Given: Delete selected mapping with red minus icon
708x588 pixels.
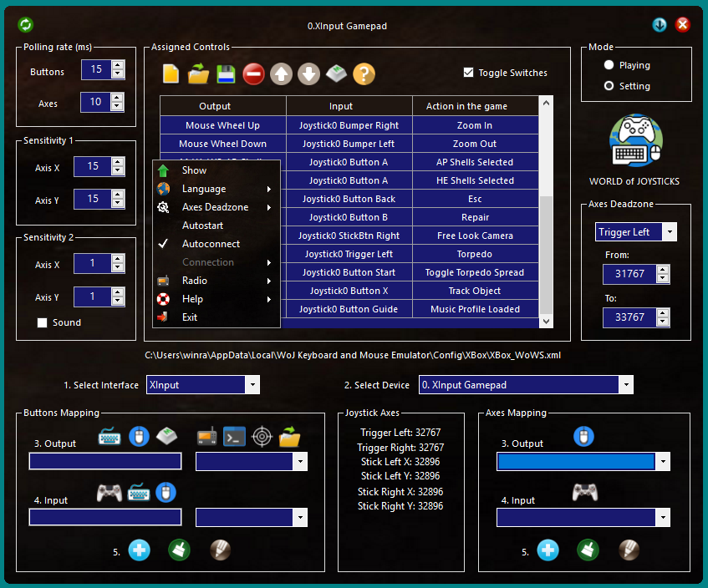Looking at the screenshot, I should pyautogui.click(x=253, y=74).
